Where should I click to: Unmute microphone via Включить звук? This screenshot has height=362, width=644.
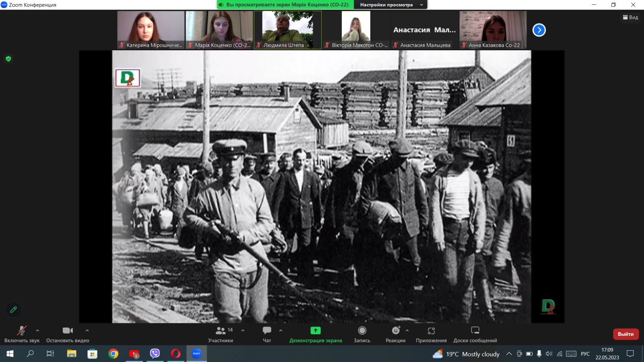point(22,334)
